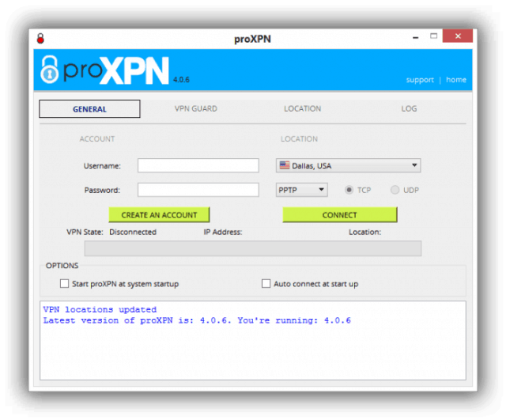
Task: Click the 'Latest version of proXPN' log line
Action: pyautogui.click(x=197, y=320)
